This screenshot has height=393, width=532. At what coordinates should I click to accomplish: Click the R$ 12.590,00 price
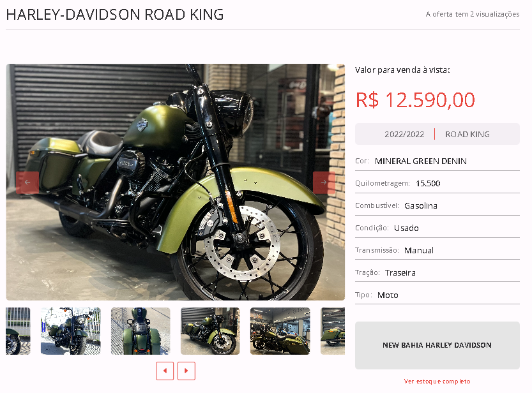(415, 100)
